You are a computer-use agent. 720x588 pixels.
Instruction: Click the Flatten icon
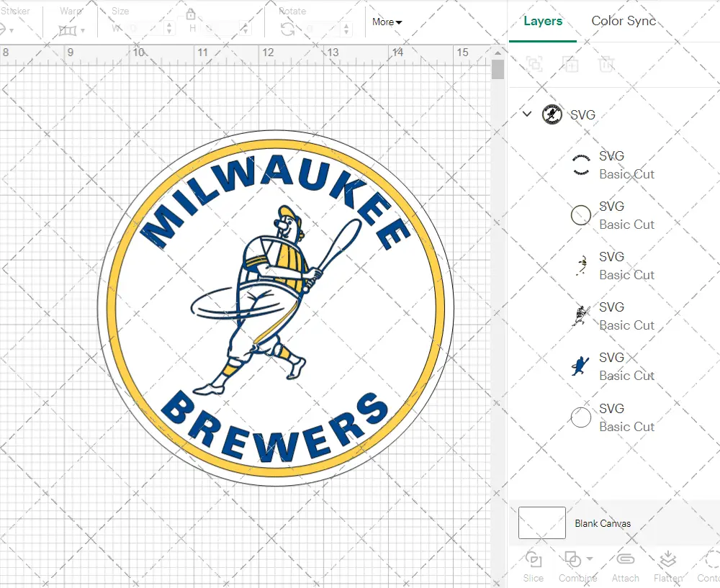point(667,559)
